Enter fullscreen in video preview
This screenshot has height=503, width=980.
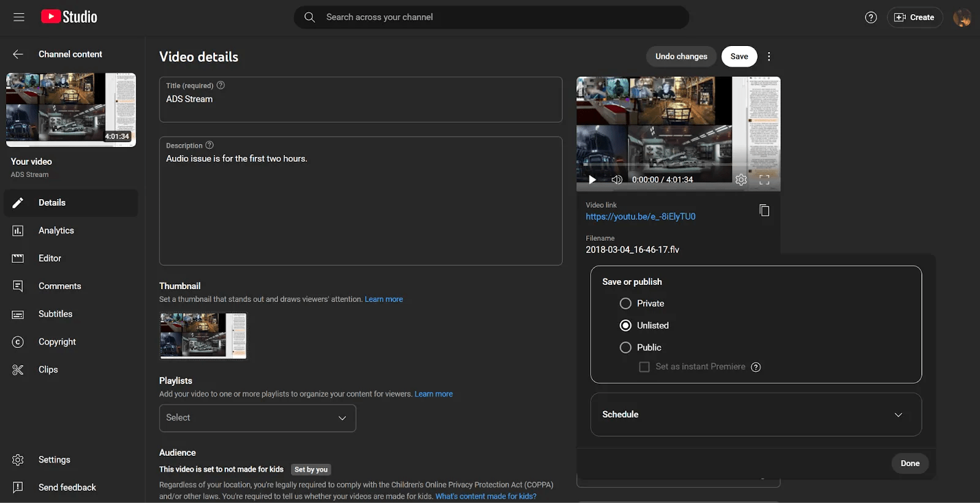[764, 180]
